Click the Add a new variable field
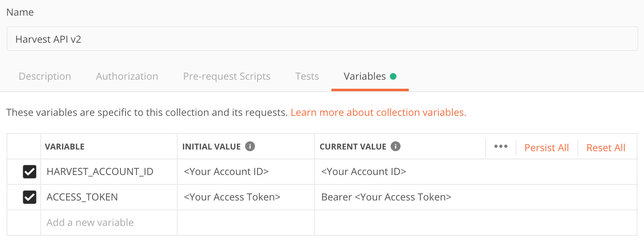The width and height of the screenshot is (644, 244). [109, 223]
